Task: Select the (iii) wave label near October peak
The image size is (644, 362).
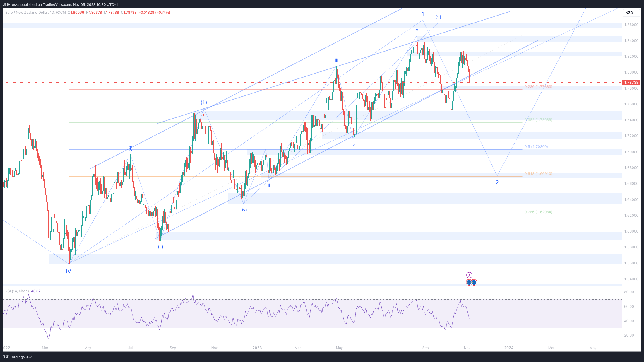Action: click(204, 102)
